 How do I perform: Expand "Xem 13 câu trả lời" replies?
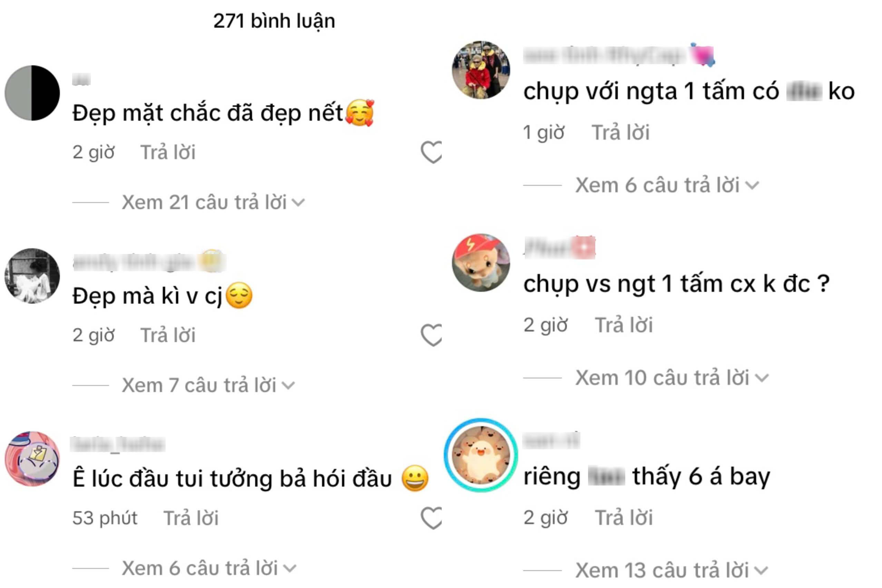[x=672, y=570]
